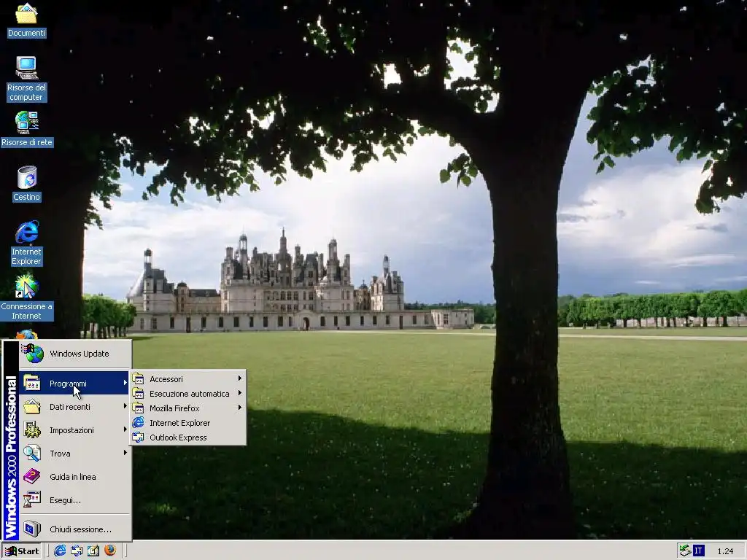
Task: Open Guida in linea from the Start menu
Action: tap(74, 476)
